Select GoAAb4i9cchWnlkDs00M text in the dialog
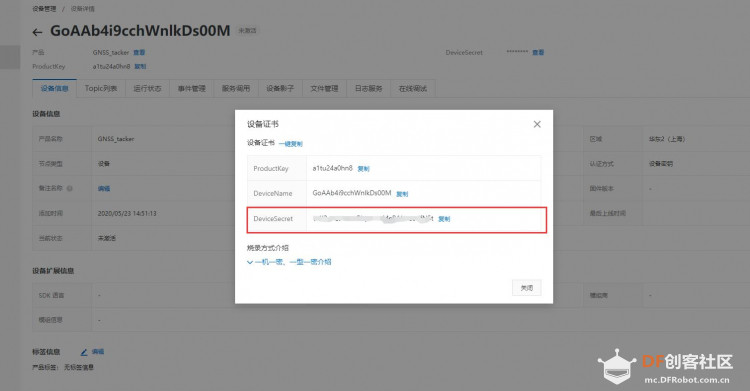This screenshot has height=391, width=750. (352, 193)
